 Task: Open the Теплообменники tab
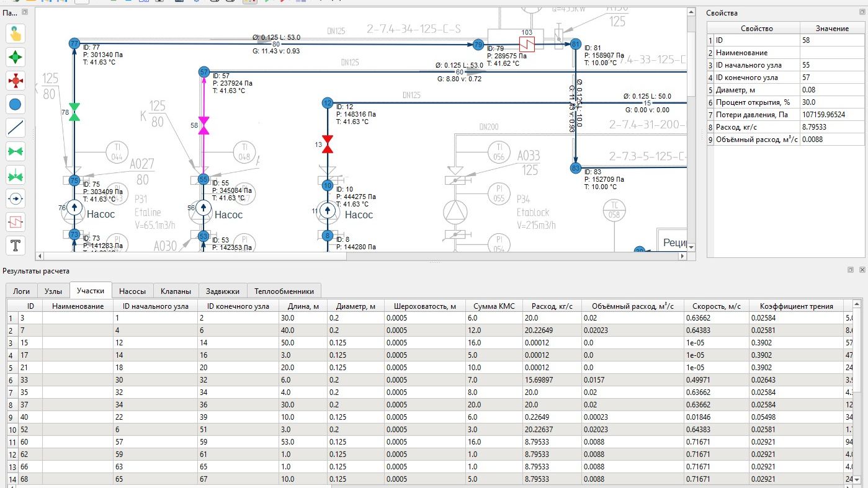coord(284,291)
